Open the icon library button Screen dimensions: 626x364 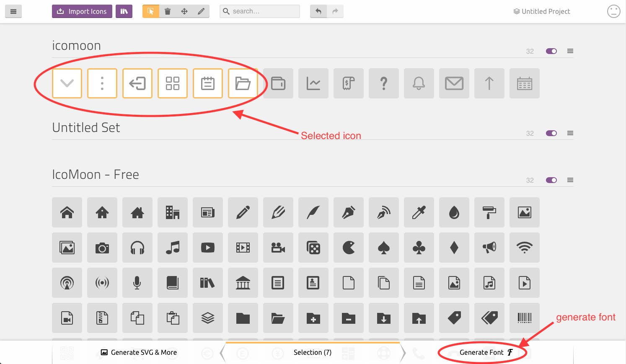click(124, 11)
